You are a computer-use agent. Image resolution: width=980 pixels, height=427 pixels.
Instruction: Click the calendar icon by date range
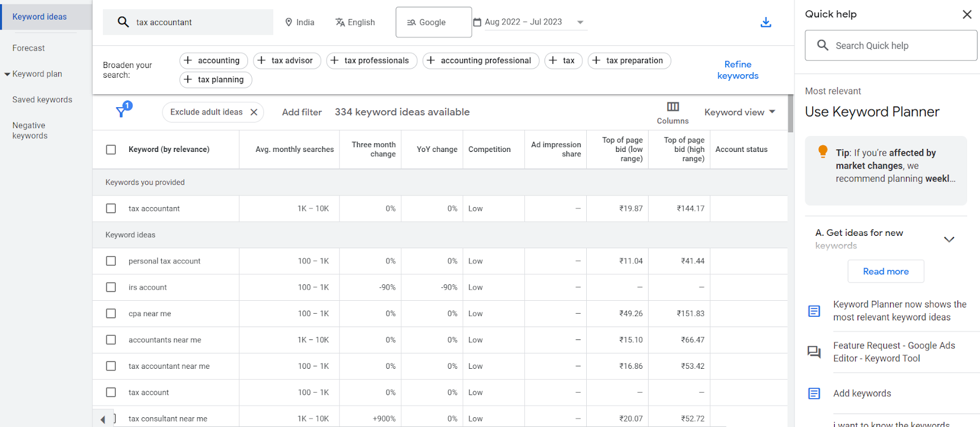click(477, 22)
